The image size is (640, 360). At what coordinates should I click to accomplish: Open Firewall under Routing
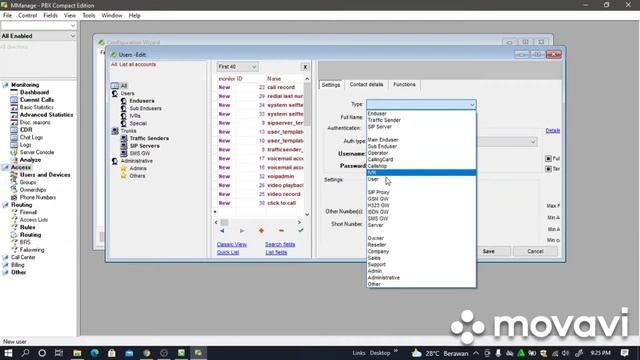click(28, 212)
